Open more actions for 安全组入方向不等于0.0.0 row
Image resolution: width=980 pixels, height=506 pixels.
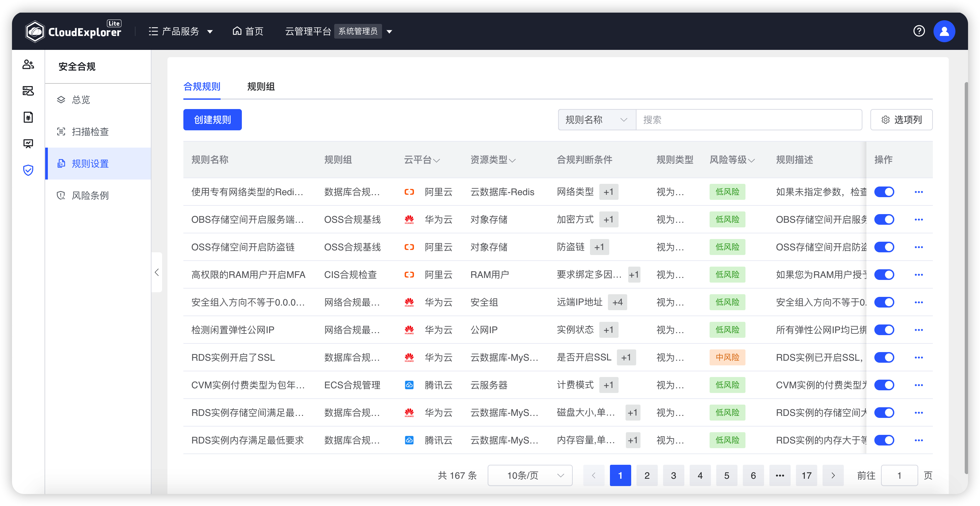pyautogui.click(x=918, y=302)
